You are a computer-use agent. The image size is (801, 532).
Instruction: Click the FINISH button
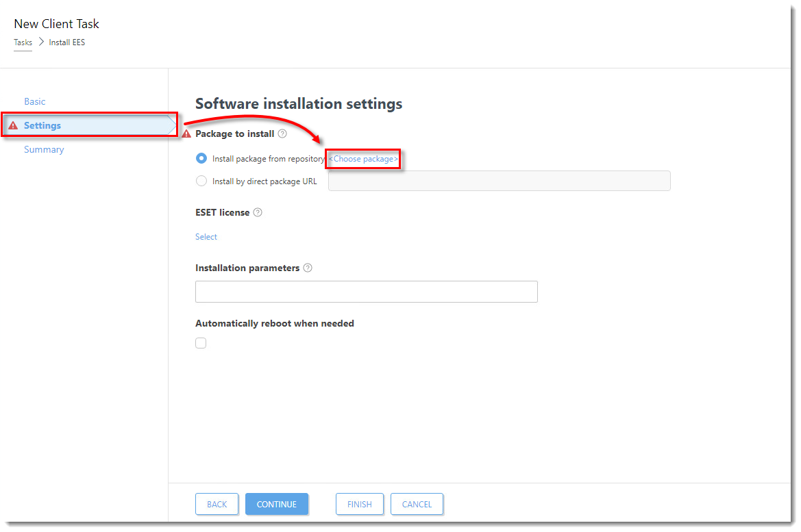click(x=360, y=505)
